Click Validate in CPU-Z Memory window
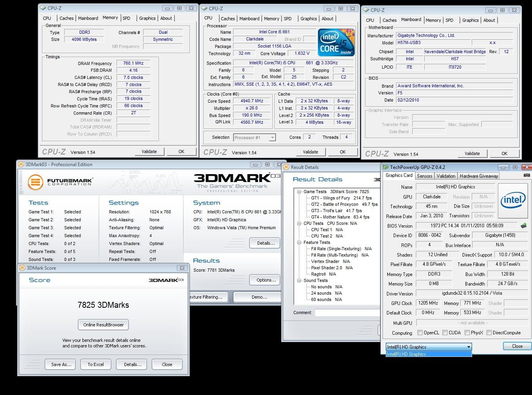 149,151
